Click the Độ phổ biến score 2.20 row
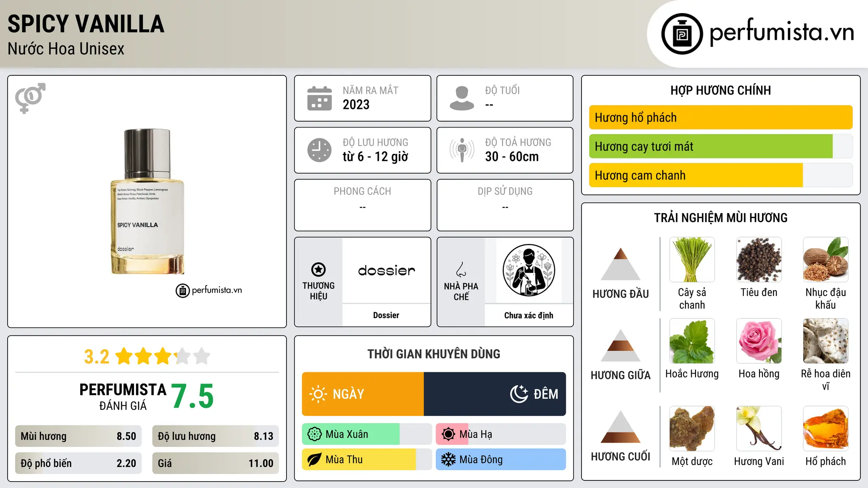 (x=78, y=463)
